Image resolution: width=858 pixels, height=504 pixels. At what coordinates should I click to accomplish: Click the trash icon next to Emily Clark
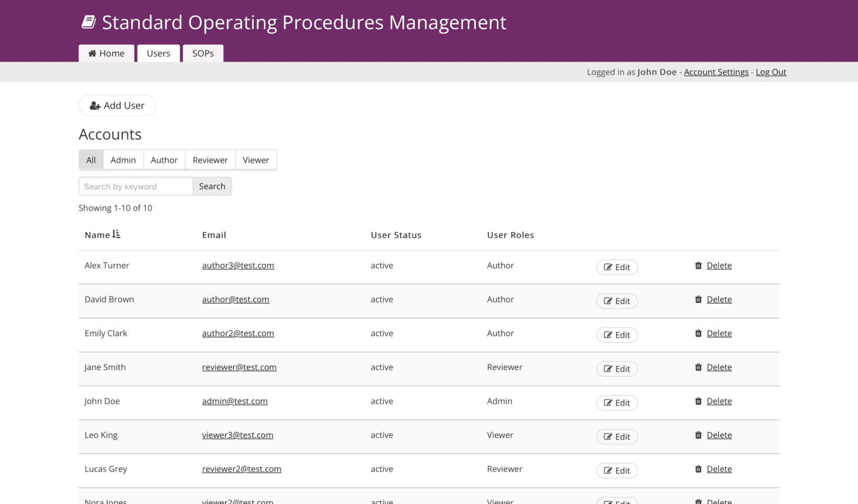pos(698,333)
